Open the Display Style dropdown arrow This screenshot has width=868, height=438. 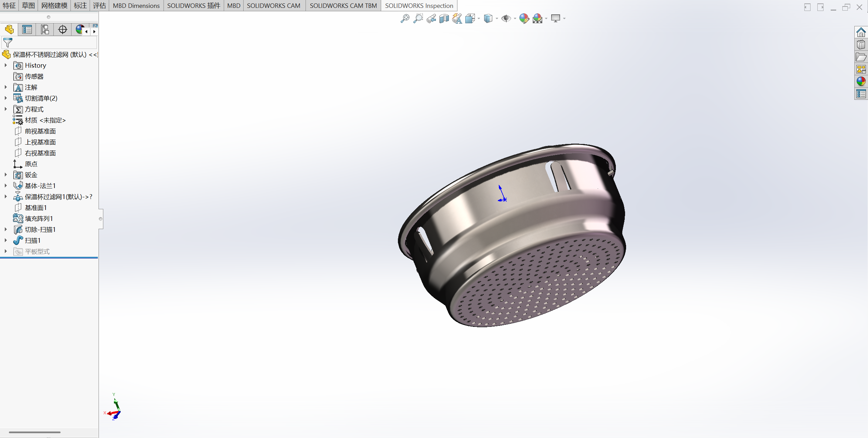[497, 19]
